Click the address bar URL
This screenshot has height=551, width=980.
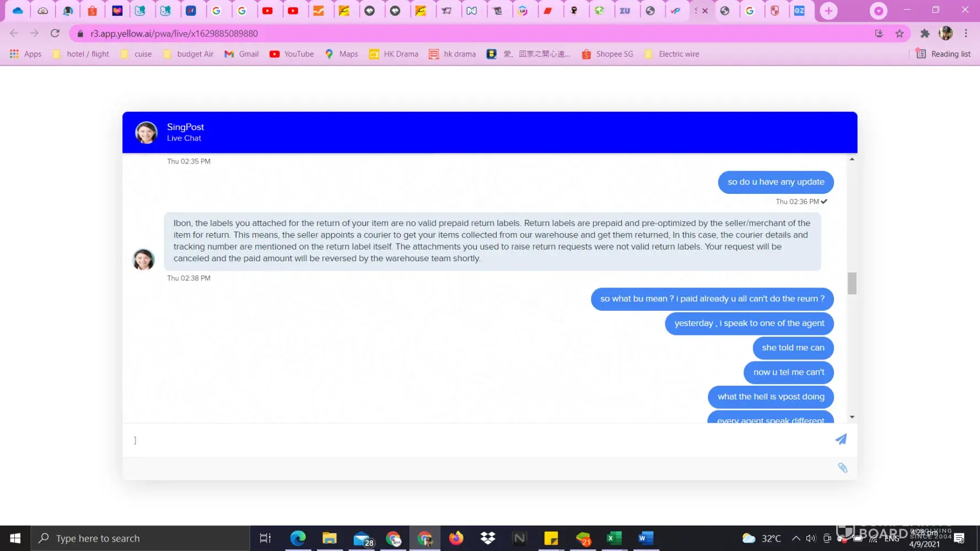[x=174, y=34]
